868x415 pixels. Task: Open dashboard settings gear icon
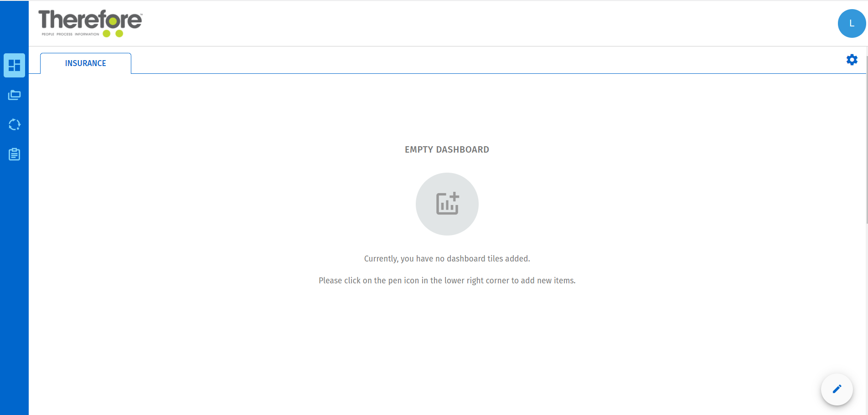[852, 60]
